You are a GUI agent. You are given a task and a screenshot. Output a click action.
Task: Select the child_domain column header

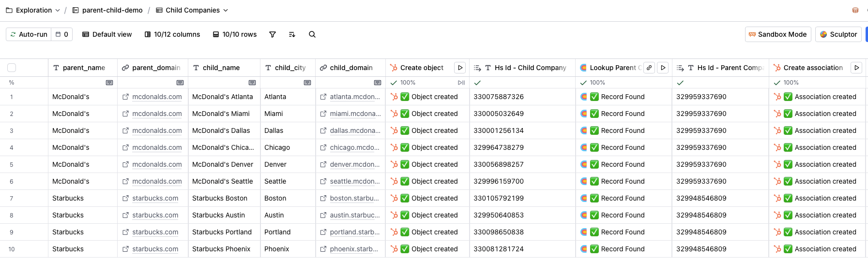pos(350,68)
